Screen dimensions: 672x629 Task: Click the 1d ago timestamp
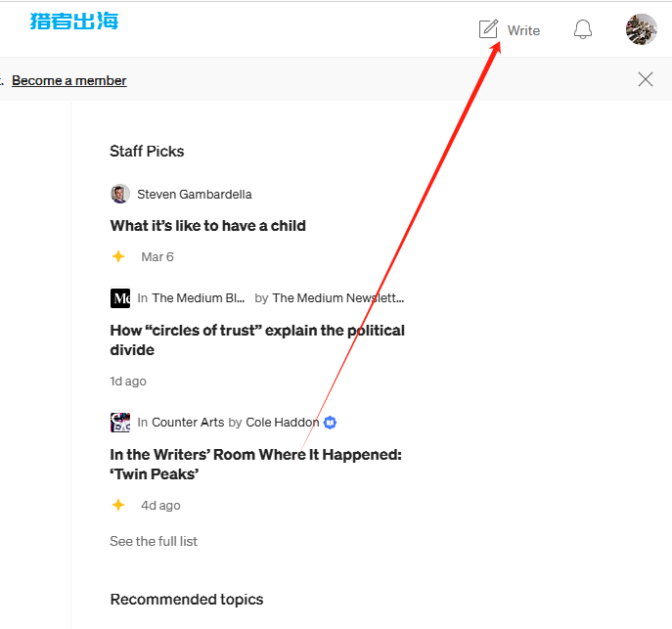(128, 382)
